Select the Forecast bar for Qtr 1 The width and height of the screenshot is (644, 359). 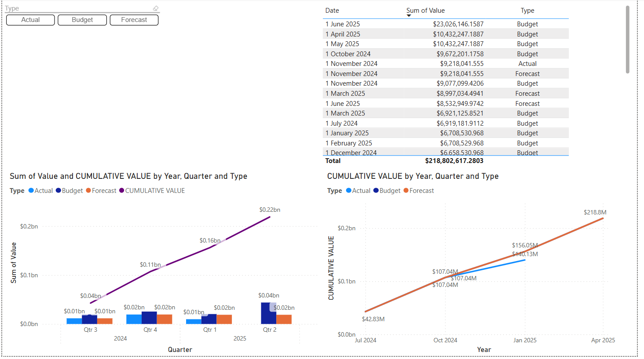click(x=224, y=319)
